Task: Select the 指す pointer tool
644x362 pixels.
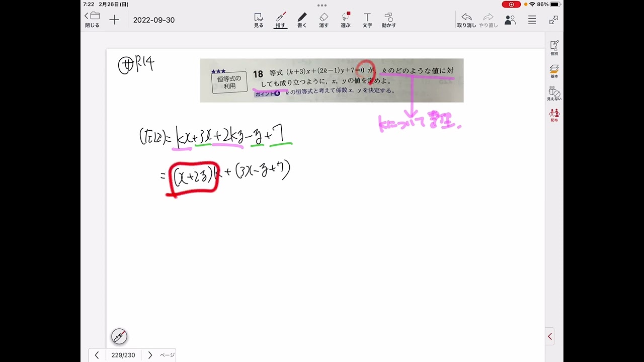Action: 280,20
